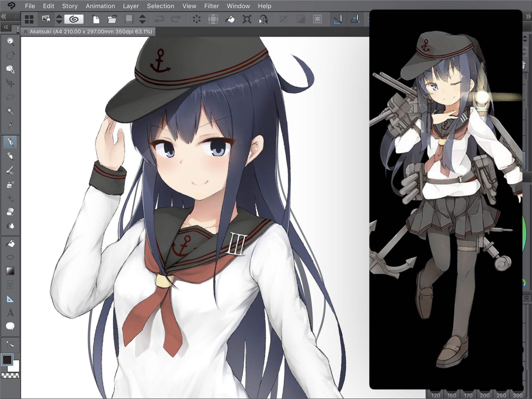Select the Eraser tool
Screen dimensions: 532x399
pos(10,212)
